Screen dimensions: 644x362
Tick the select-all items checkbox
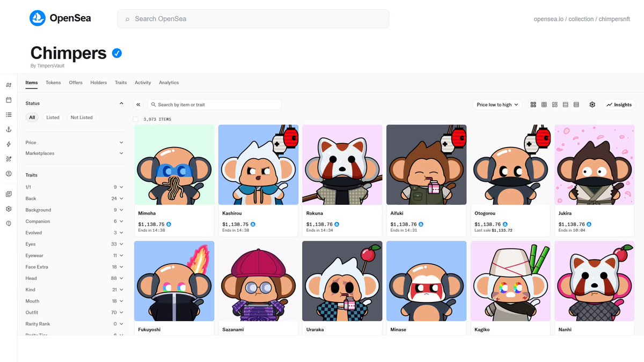point(136,119)
